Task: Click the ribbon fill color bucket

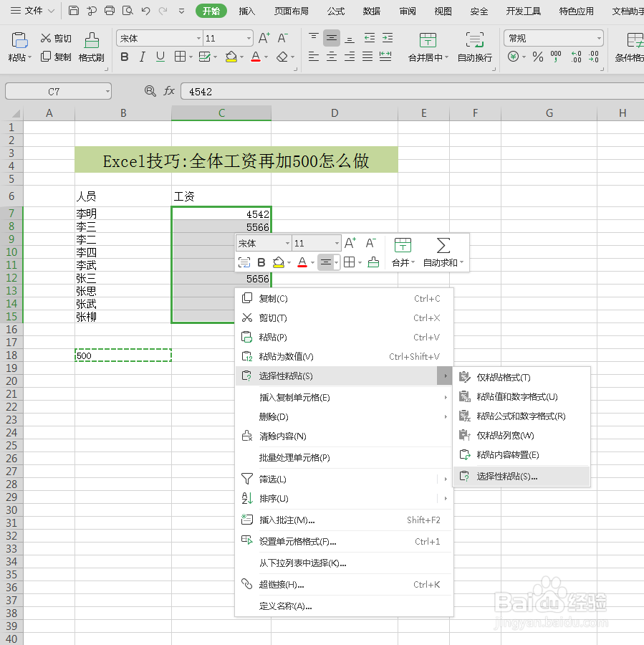Action: click(231, 57)
